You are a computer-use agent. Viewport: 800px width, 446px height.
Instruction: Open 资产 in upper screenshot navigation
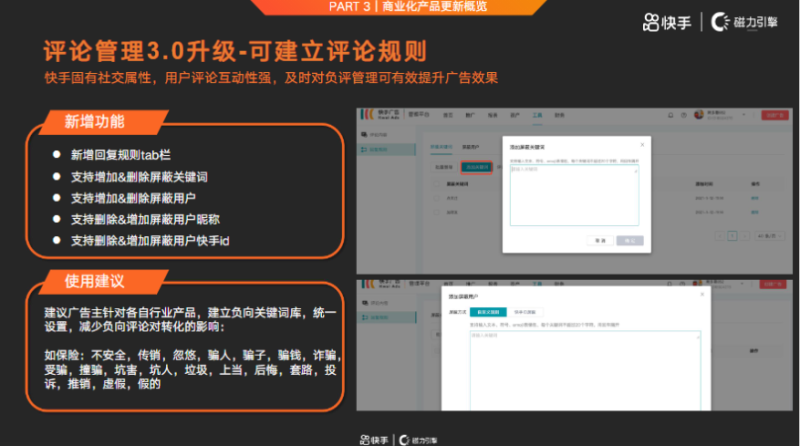515,115
